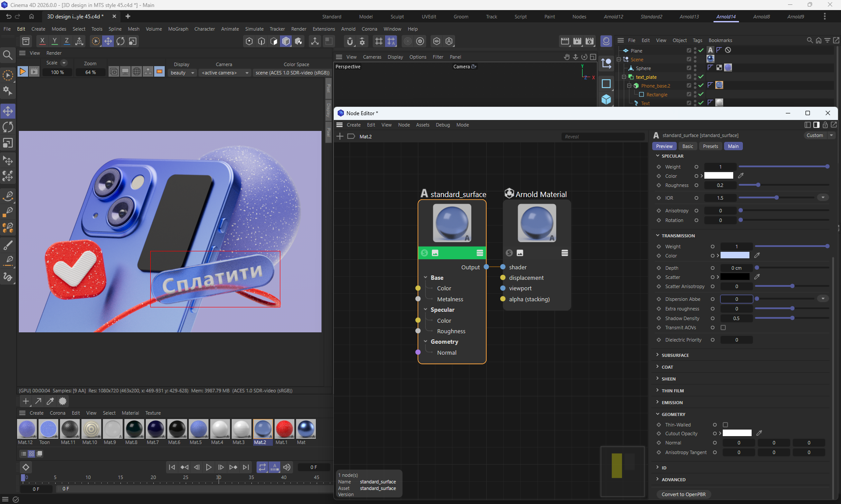Switch to the Presets tab
Image resolution: width=841 pixels, height=504 pixels.
click(710, 146)
